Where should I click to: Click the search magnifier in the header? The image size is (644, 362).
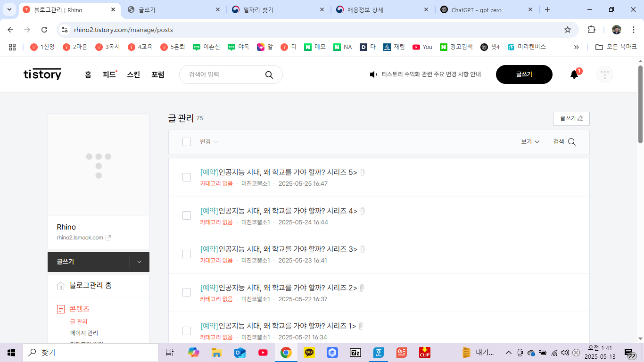click(269, 74)
